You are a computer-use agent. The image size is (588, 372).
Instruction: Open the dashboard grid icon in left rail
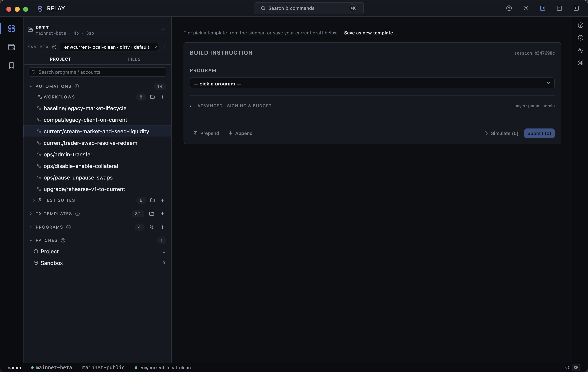12,29
